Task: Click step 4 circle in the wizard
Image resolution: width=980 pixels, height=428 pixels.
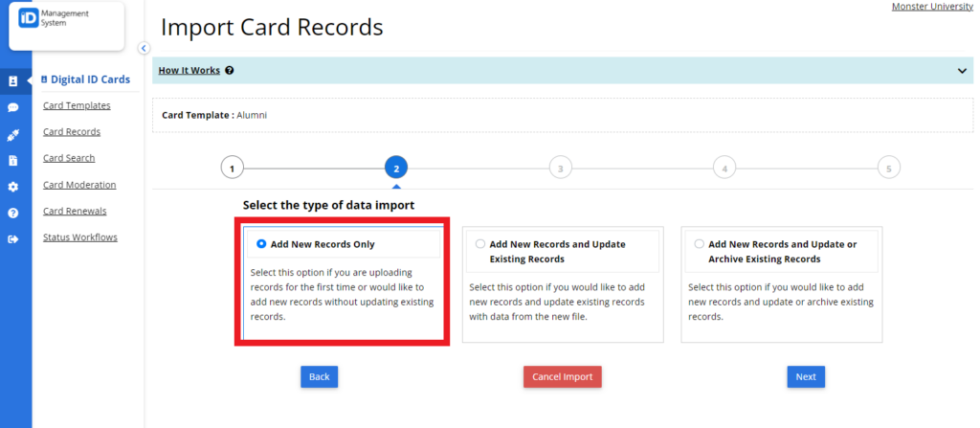Action: pyautogui.click(x=724, y=169)
